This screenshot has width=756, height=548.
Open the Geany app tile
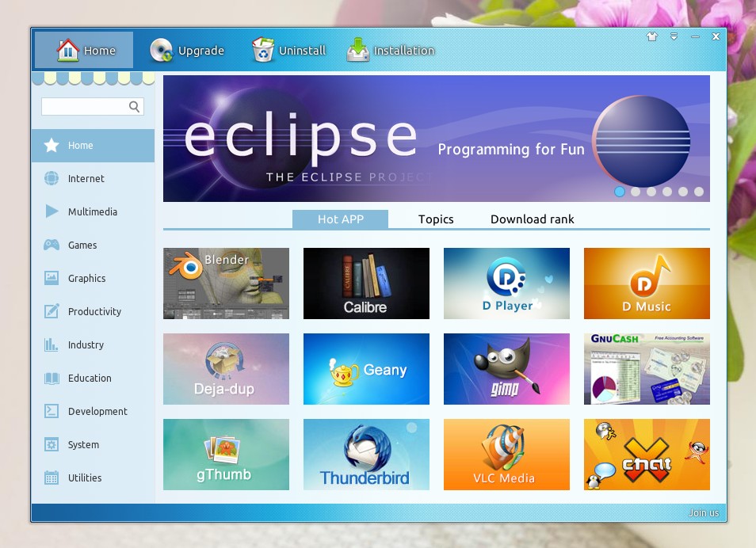coord(366,369)
